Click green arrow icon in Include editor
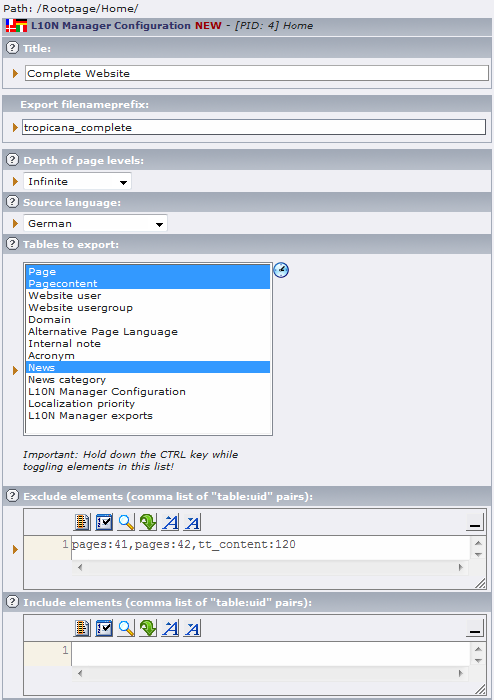The width and height of the screenshot is (494, 700). point(148,628)
